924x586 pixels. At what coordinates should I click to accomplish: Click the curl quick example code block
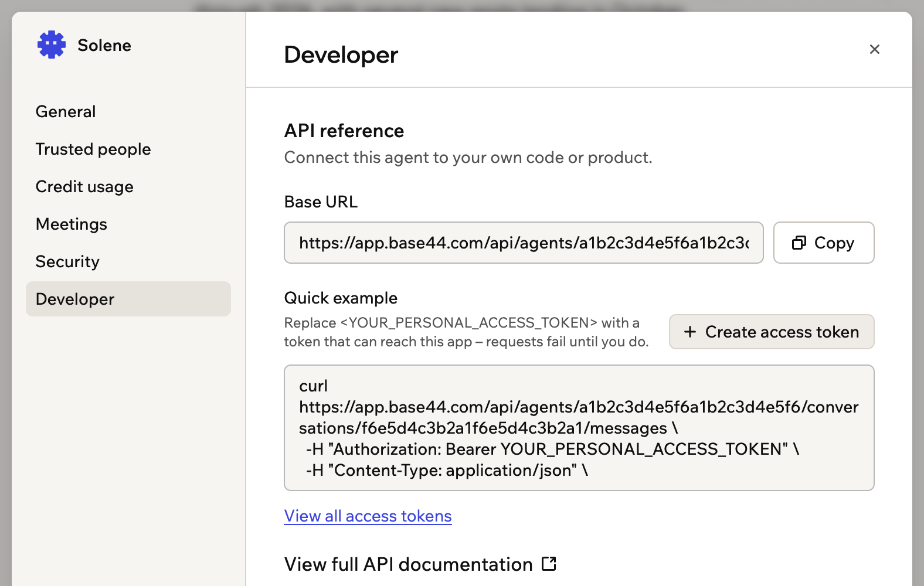click(x=579, y=428)
